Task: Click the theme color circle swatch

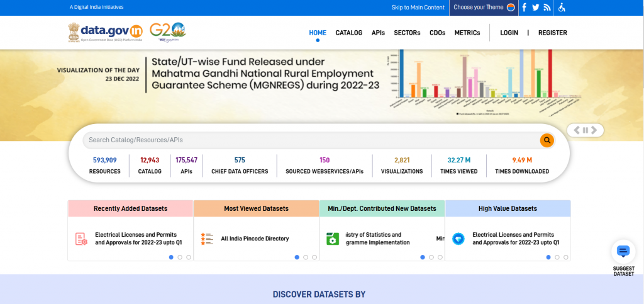Action: (511, 8)
